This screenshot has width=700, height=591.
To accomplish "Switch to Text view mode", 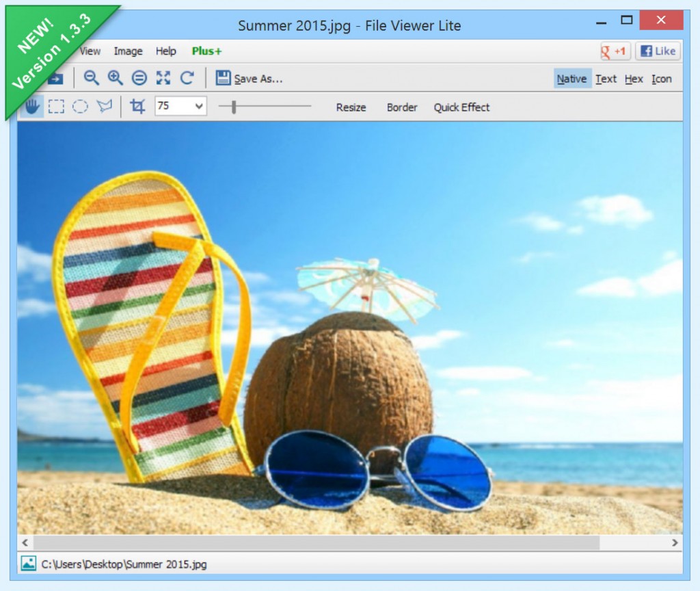I will pos(606,79).
